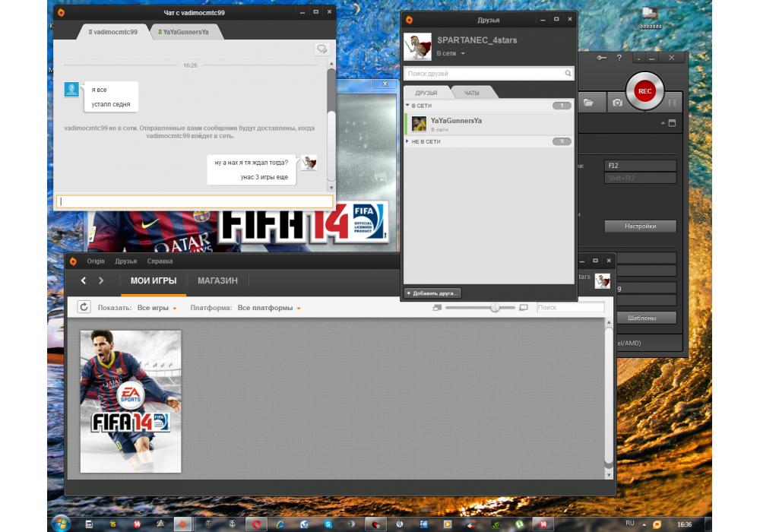Screen dimensions: 760x532
Task: Select the ЧАТЫ tab
Action: pos(472,93)
